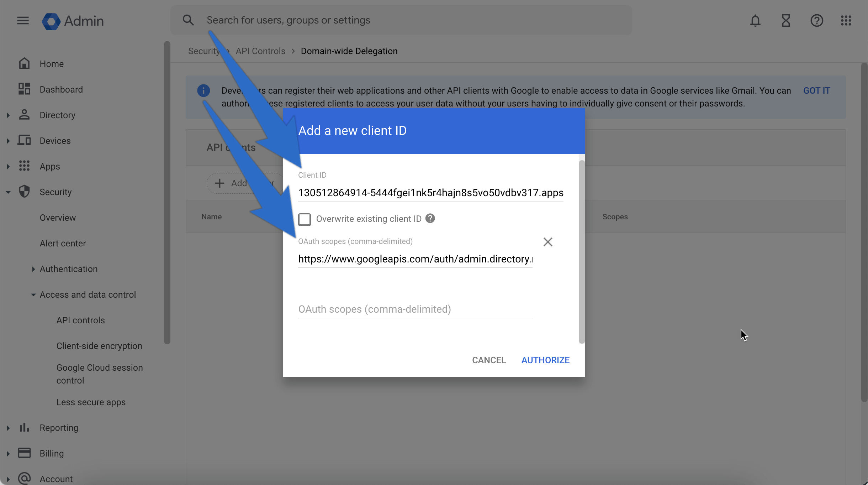Collapse Access and data control
The image size is (868, 485).
click(33, 294)
